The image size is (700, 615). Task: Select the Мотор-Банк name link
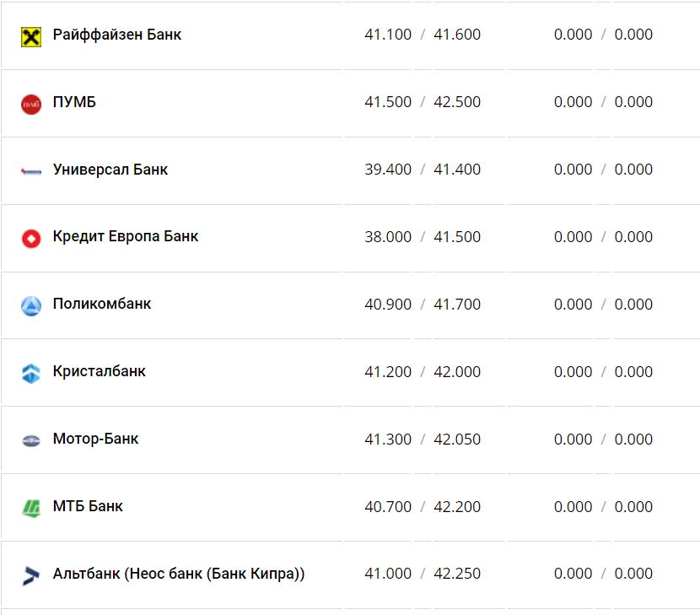pos(95,440)
